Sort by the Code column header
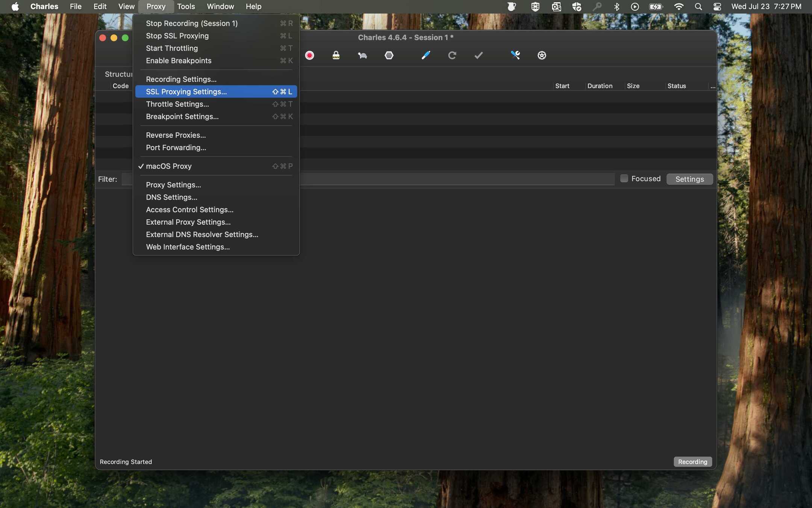The image size is (812, 508). 120,86
